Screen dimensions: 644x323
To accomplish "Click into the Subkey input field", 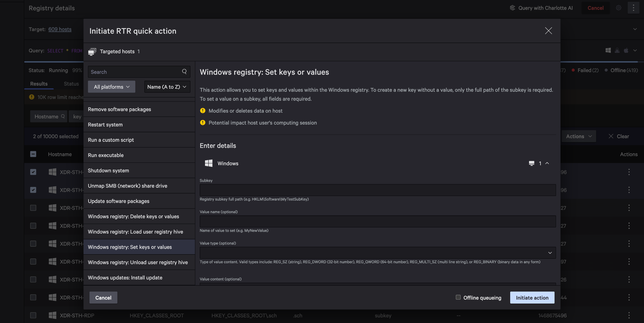I will (x=378, y=190).
